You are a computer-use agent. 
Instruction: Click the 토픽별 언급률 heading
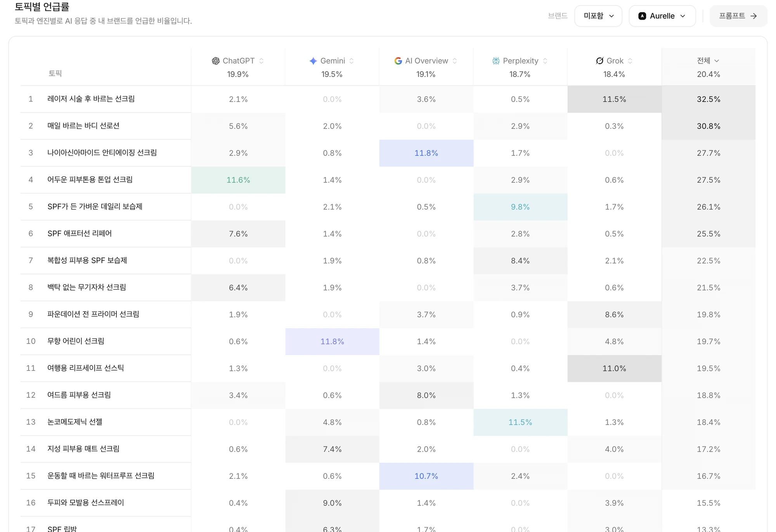tap(42, 7)
